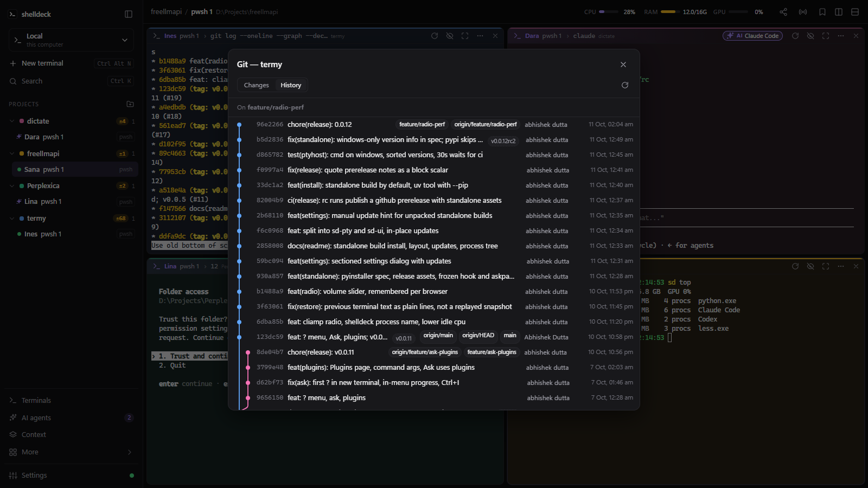Viewport: 868px width, 488px height.
Task: Restart the Dara pwsh 1 claude pane
Action: 795,36
